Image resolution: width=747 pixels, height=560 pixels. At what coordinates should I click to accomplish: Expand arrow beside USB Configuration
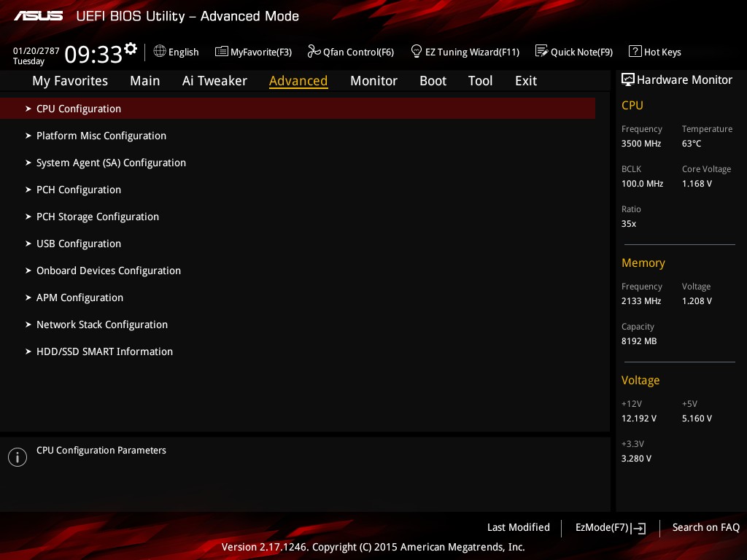coord(28,244)
